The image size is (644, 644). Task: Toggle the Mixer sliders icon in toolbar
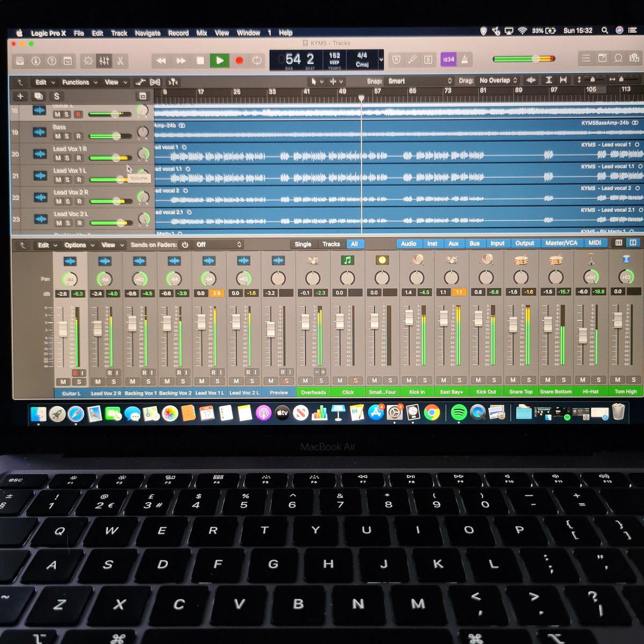pyautogui.click(x=105, y=61)
